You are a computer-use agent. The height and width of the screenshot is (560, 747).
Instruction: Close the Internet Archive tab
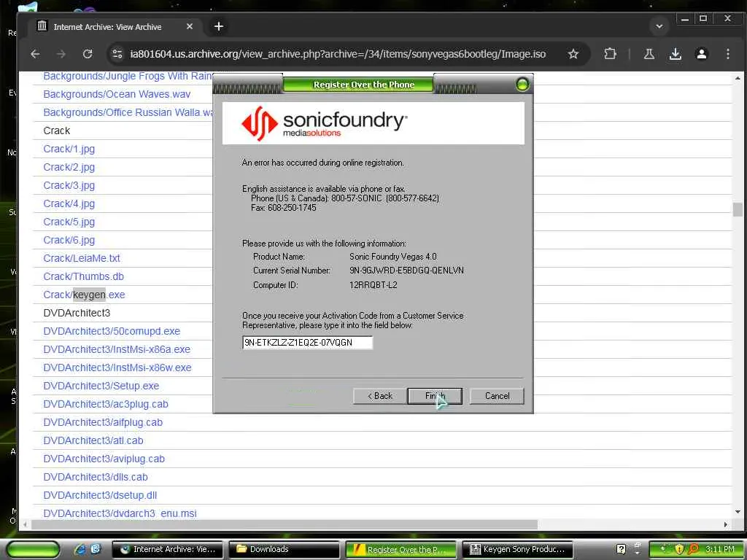tap(190, 26)
